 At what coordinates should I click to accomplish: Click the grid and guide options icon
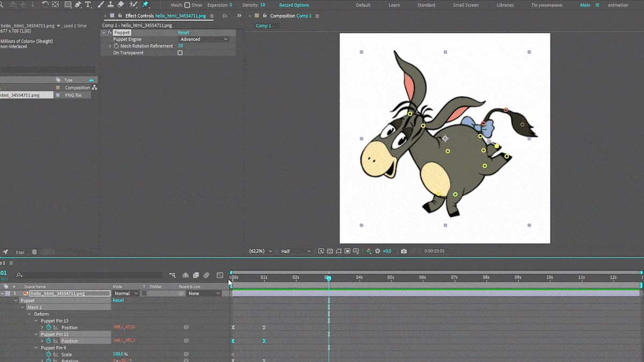tap(356, 251)
